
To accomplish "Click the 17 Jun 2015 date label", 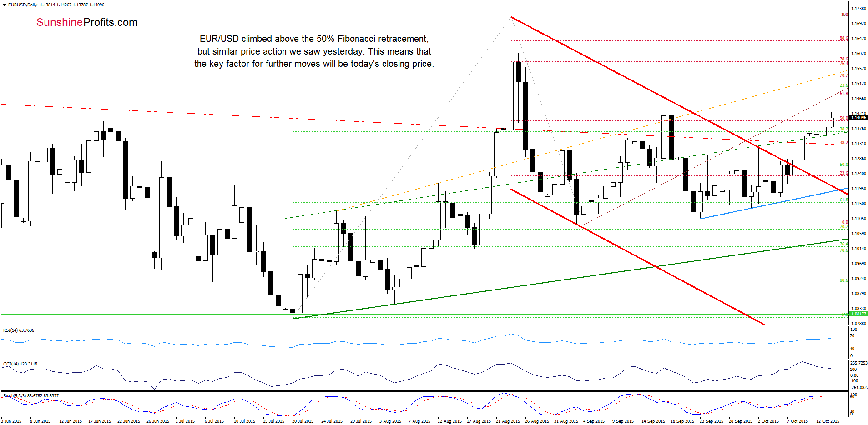I will (100, 421).
